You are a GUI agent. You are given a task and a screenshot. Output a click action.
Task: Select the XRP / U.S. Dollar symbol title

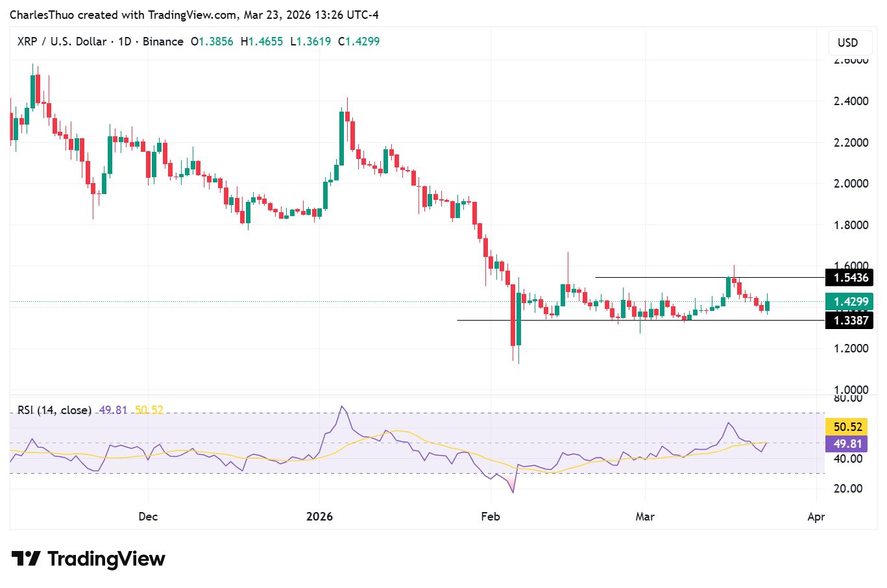[62, 41]
